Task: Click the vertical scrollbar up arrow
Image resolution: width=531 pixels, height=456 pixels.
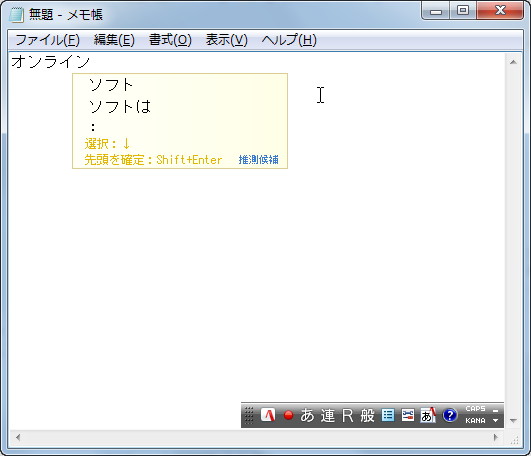Action: pos(513,62)
